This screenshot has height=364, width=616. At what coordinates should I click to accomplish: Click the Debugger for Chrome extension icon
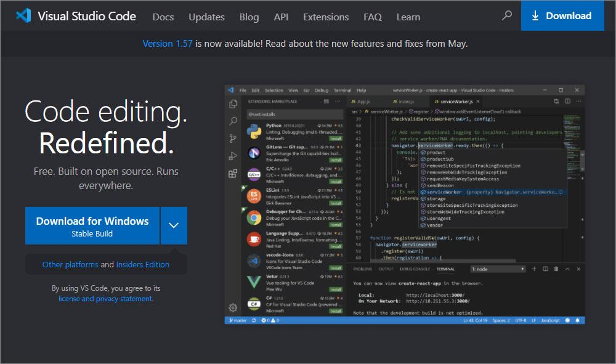tap(254, 217)
